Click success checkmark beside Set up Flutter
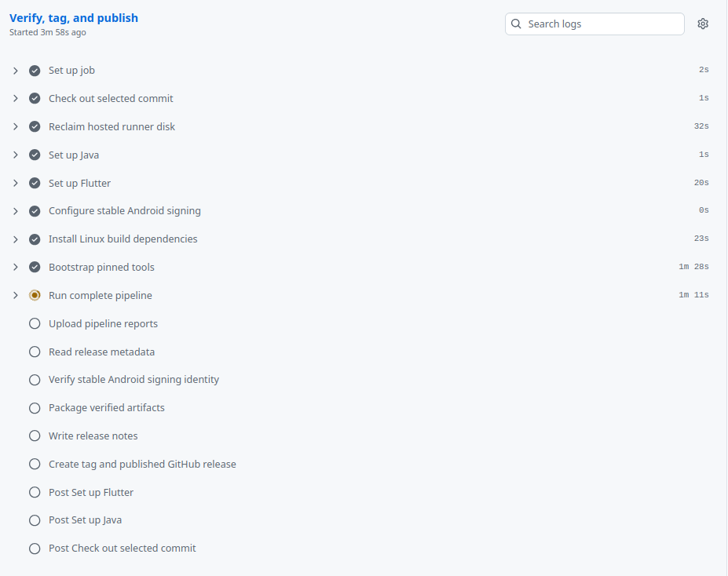This screenshot has height=576, width=728. click(x=35, y=183)
